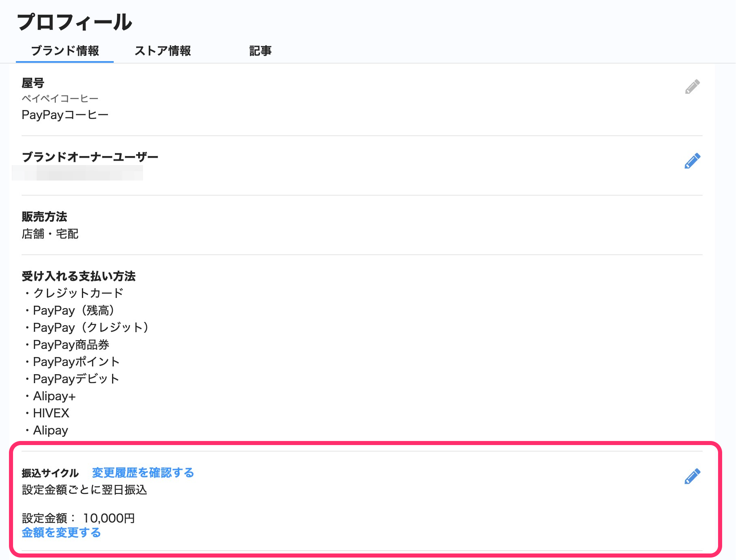Switch to the ブランド情報 tab
This screenshot has height=560, width=736.
(65, 51)
